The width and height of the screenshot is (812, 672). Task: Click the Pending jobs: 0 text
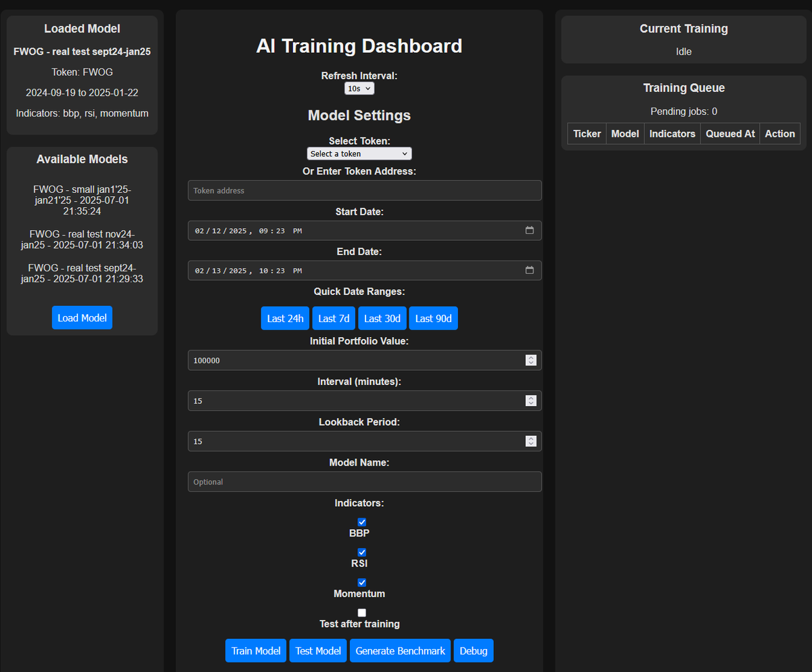click(683, 111)
